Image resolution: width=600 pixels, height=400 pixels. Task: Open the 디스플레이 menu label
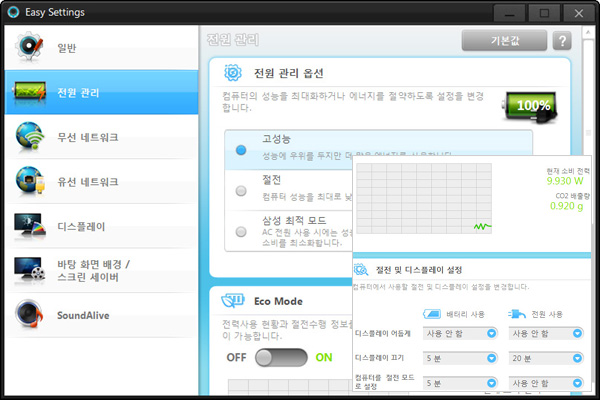coord(81,226)
